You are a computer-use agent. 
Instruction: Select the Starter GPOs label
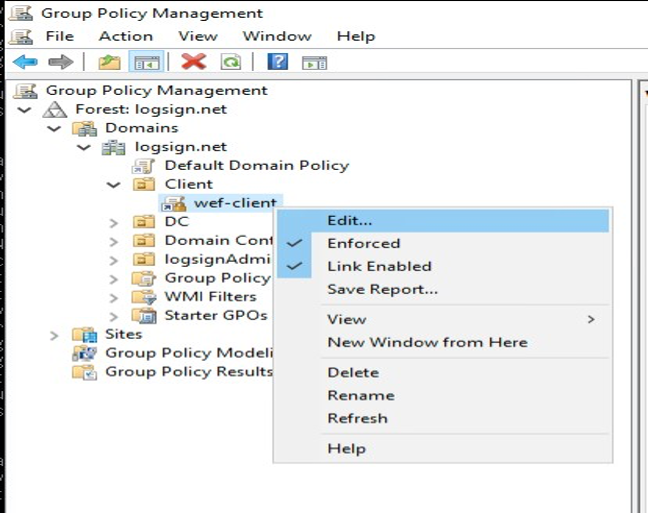pos(216,315)
